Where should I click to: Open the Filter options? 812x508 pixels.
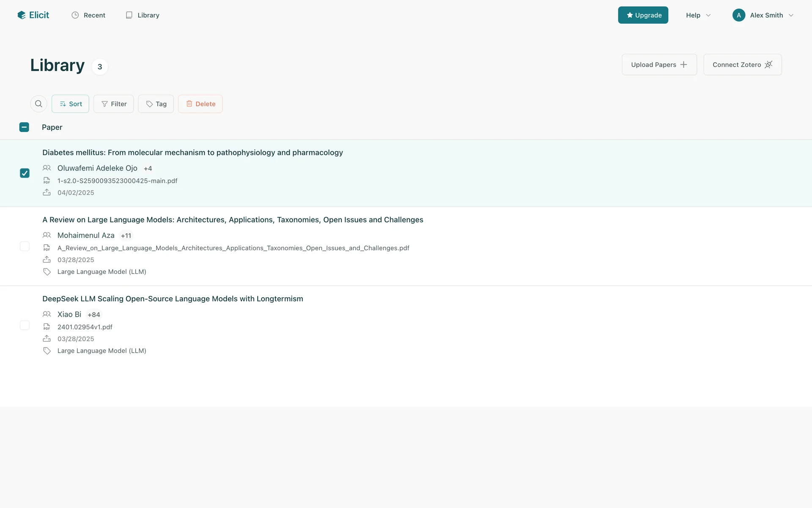click(113, 104)
